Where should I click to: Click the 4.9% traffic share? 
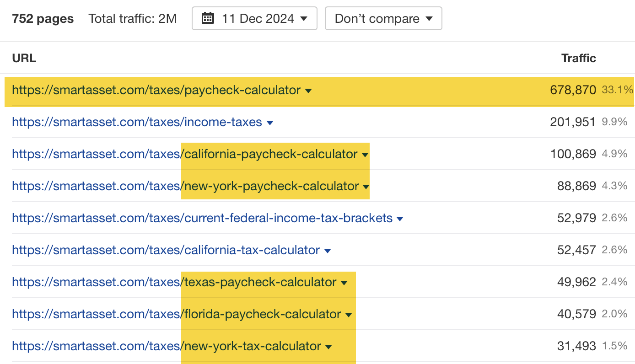pos(614,154)
